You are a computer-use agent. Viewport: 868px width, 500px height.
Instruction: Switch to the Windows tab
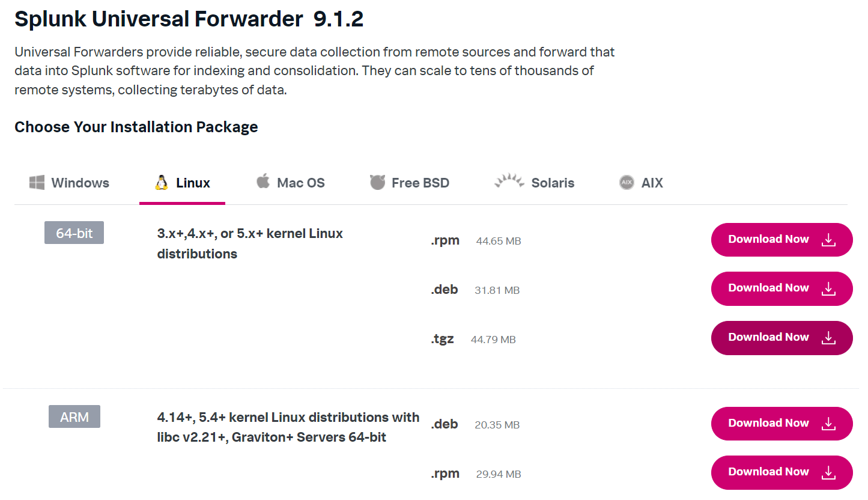tap(80, 183)
